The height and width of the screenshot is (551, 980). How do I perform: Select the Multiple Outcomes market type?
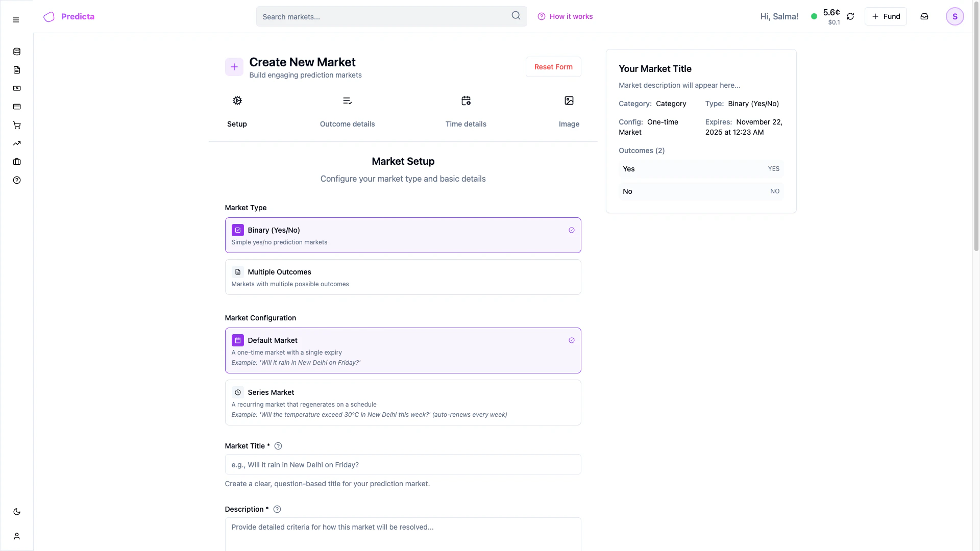(x=403, y=277)
